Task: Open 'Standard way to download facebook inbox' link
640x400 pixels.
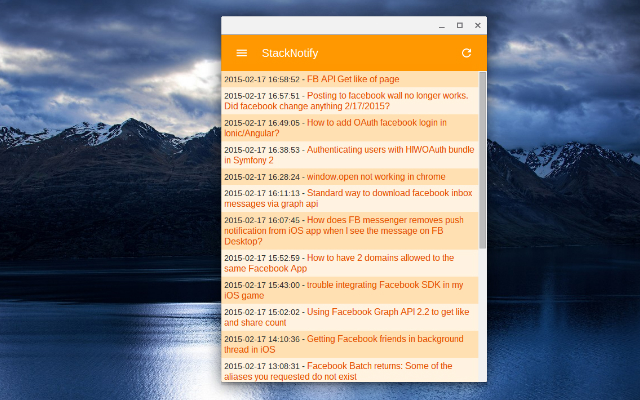Action: [x=348, y=198]
